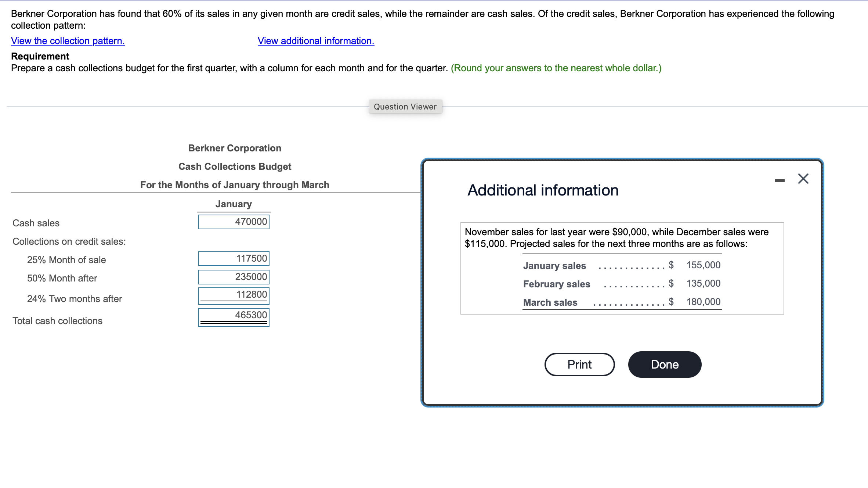Open the collection pattern link
The height and width of the screenshot is (488, 868).
[68, 41]
